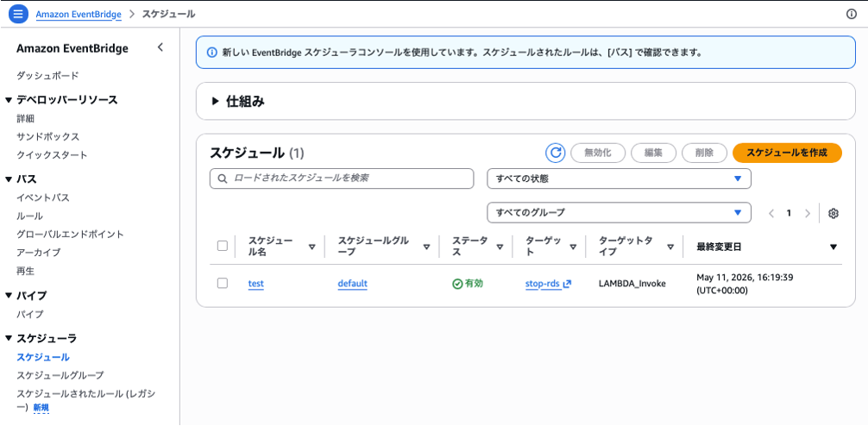Click Amazon EventBridge breadcrumb link
Image resolution: width=868 pixels, height=426 pixels.
tap(79, 15)
